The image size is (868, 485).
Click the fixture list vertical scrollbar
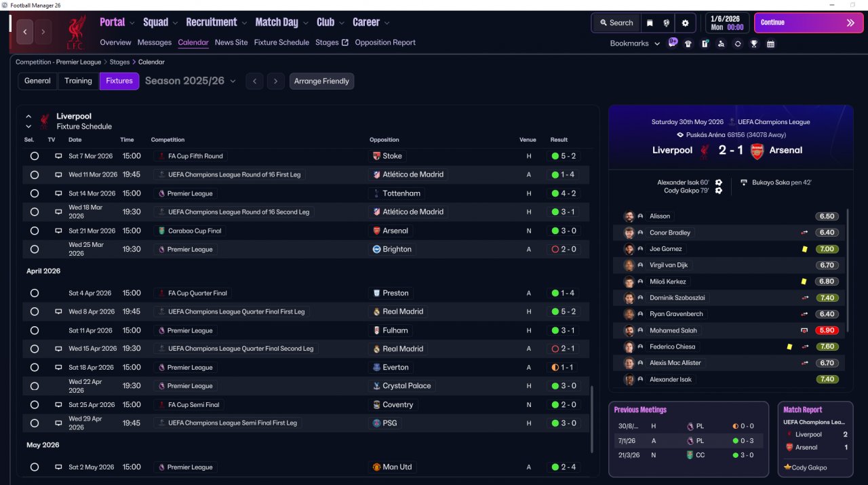(593, 419)
